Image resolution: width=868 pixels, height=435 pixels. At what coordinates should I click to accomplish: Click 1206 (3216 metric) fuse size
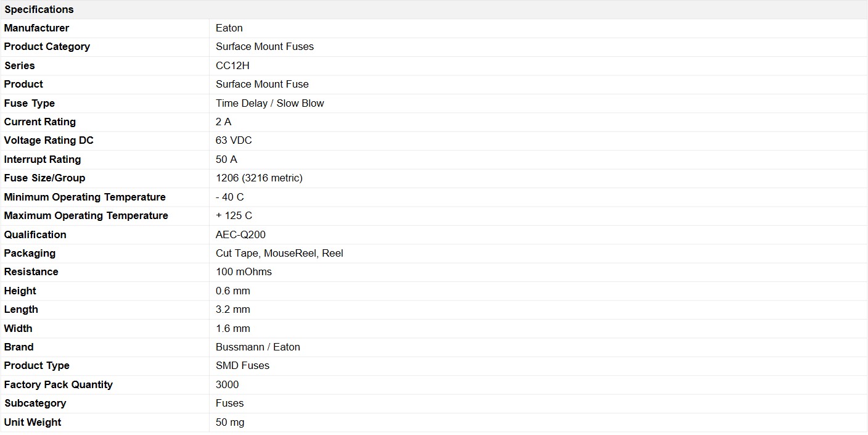point(259,178)
